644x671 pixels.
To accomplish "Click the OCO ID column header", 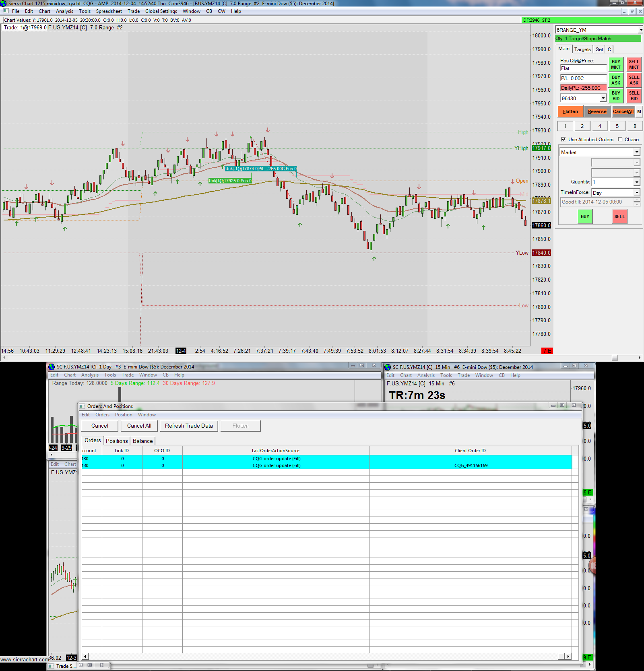I will [x=162, y=451].
